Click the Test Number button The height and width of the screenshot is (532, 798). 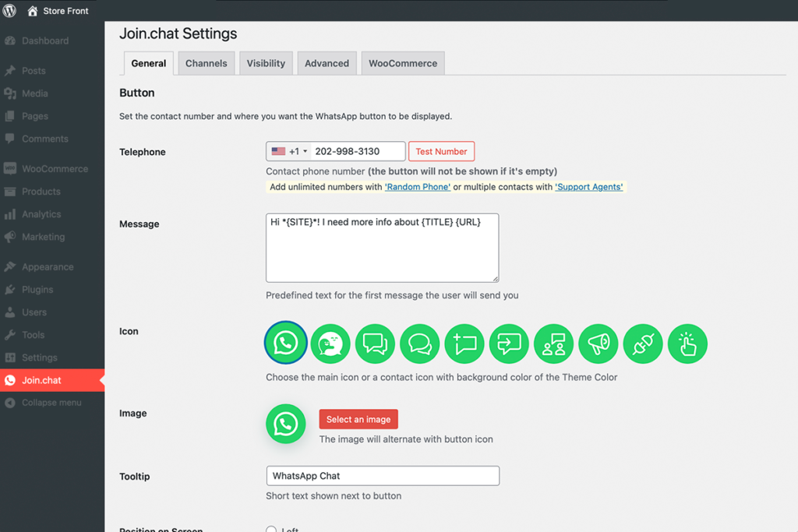click(441, 152)
